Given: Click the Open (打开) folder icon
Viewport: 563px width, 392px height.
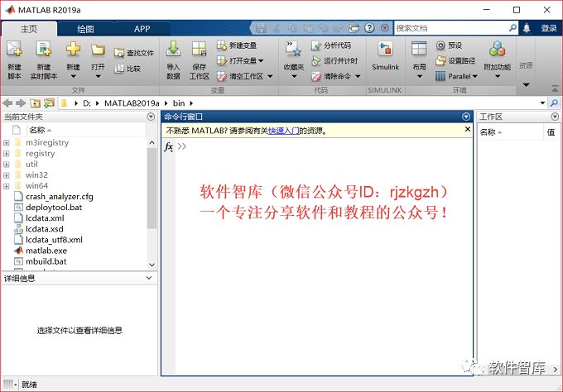Looking at the screenshot, I should point(98,50).
